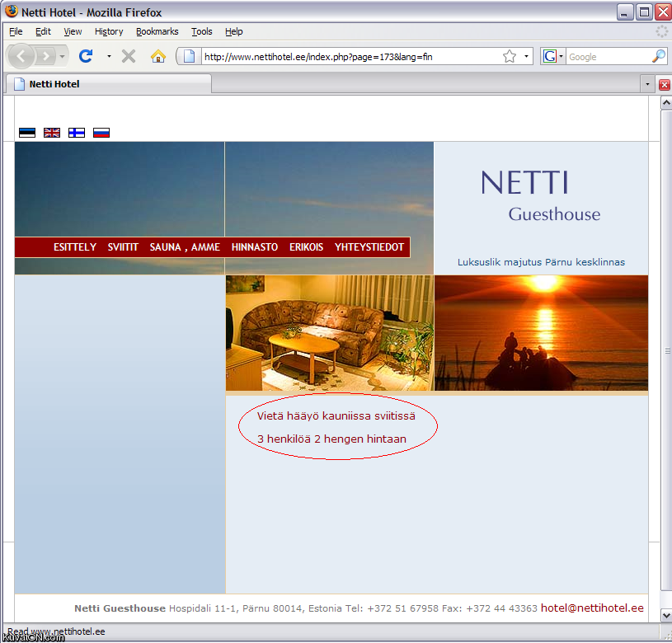Expand the URL bar history dropdown

click(527, 56)
